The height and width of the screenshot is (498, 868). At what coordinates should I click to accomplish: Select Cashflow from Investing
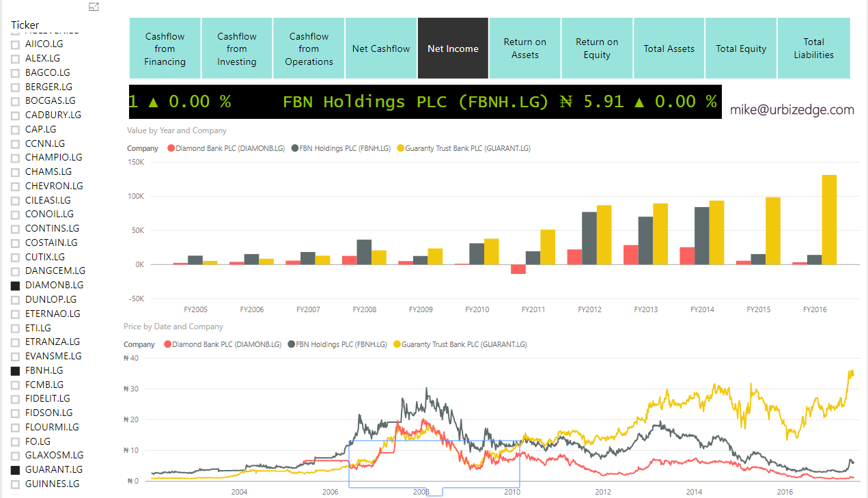point(236,48)
